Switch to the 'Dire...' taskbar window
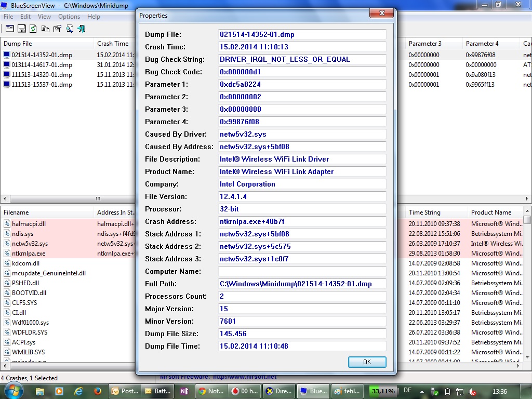The image size is (532, 399). pos(278,391)
